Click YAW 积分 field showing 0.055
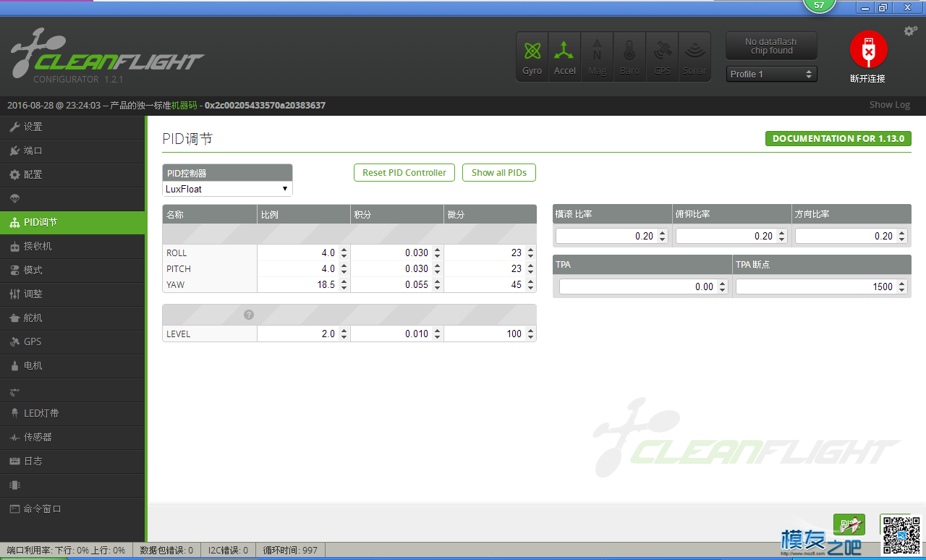The width and height of the screenshot is (926, 560). point(396,284)
